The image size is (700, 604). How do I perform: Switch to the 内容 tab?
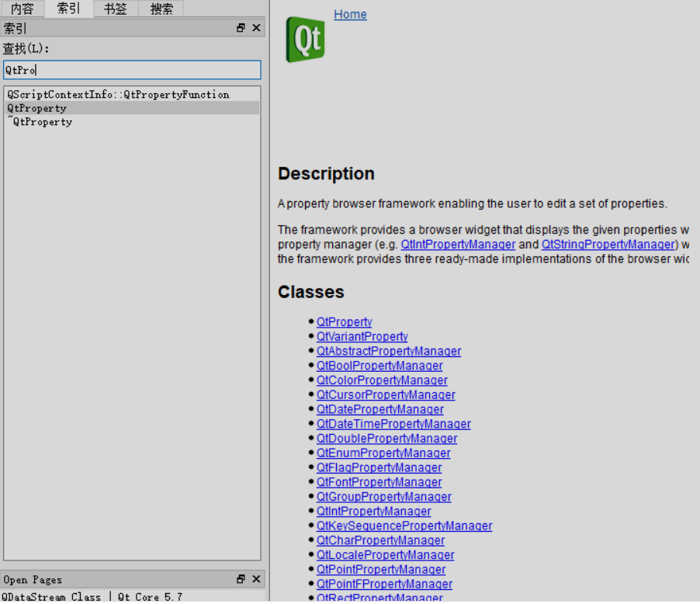coord(23,8)
